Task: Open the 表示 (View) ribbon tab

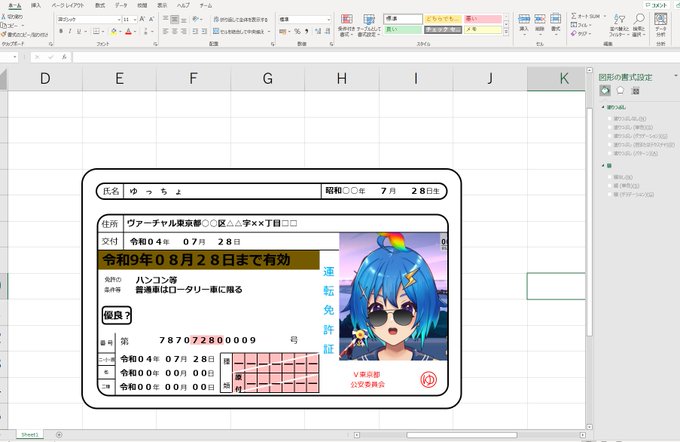Action: coord(162,6)
